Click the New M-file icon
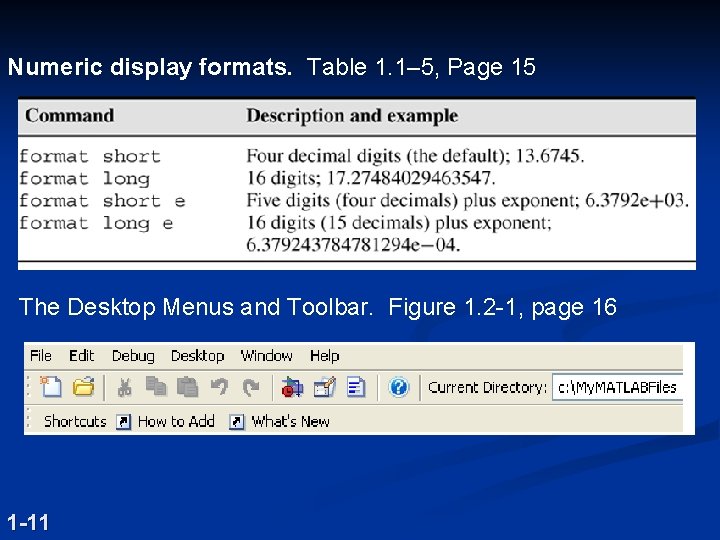Screen dimensions: 720x540 [51, 387]
